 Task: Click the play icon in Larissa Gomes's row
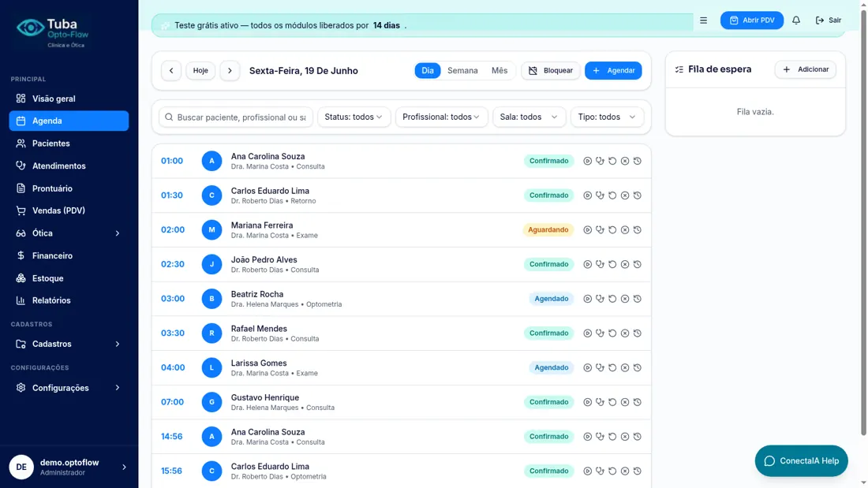point(587,367)
